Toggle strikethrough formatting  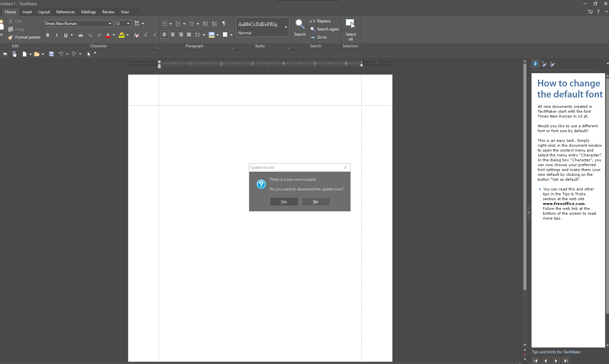pos(81,35)
